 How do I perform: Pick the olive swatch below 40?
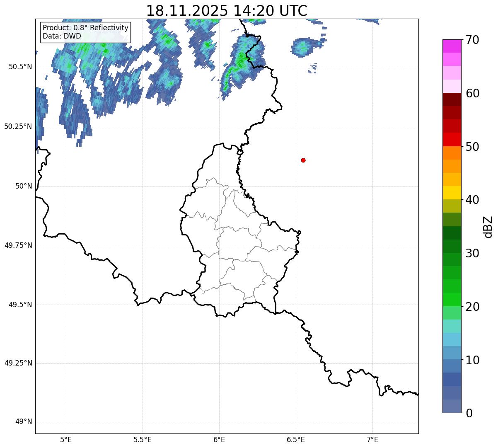(x=452, y=206)
